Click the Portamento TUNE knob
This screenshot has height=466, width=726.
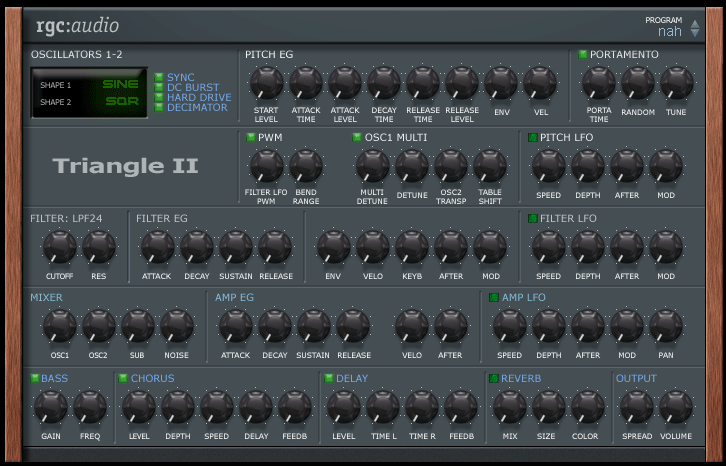pos(676,83)
